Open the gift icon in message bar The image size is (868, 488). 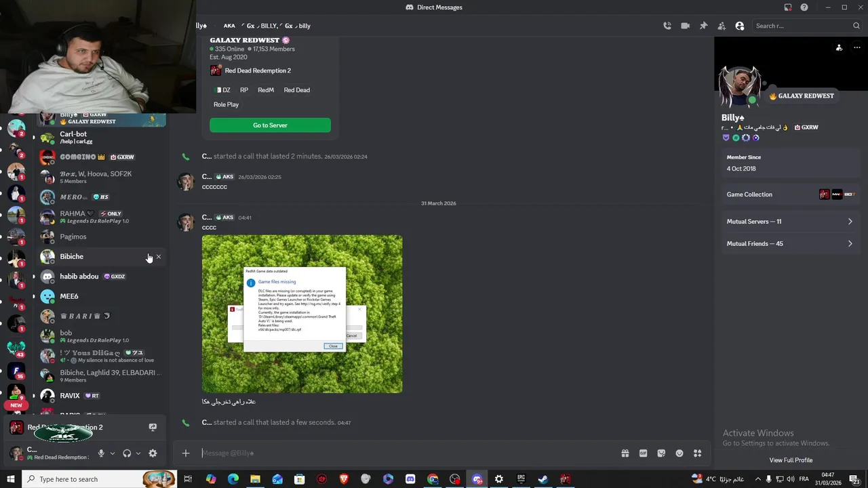(x=625, y=453)
